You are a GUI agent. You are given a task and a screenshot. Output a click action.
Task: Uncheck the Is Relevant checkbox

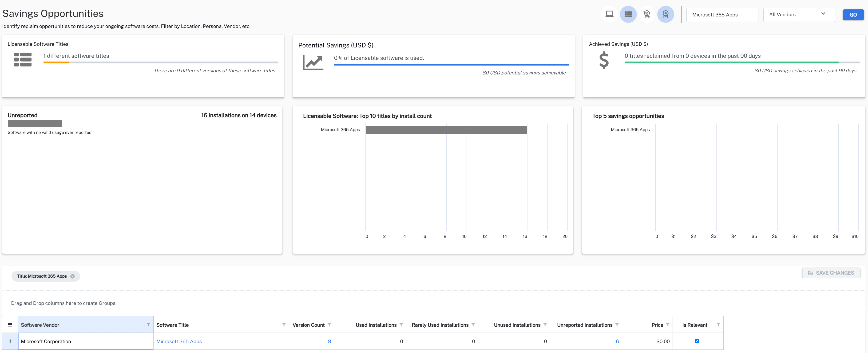tap(697, 341)
